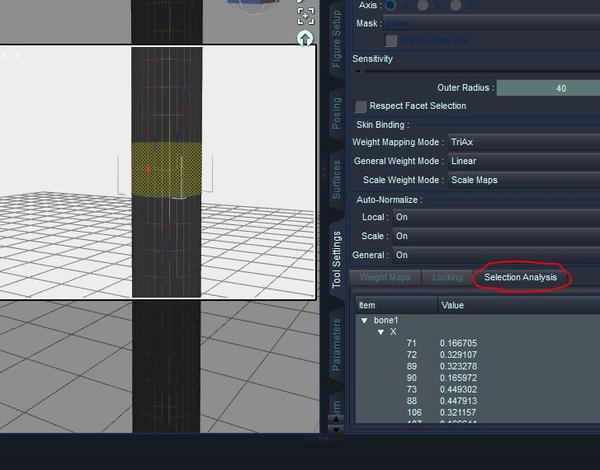Switch to the Locking tab

pyautogui.click(x=447, y=277)
